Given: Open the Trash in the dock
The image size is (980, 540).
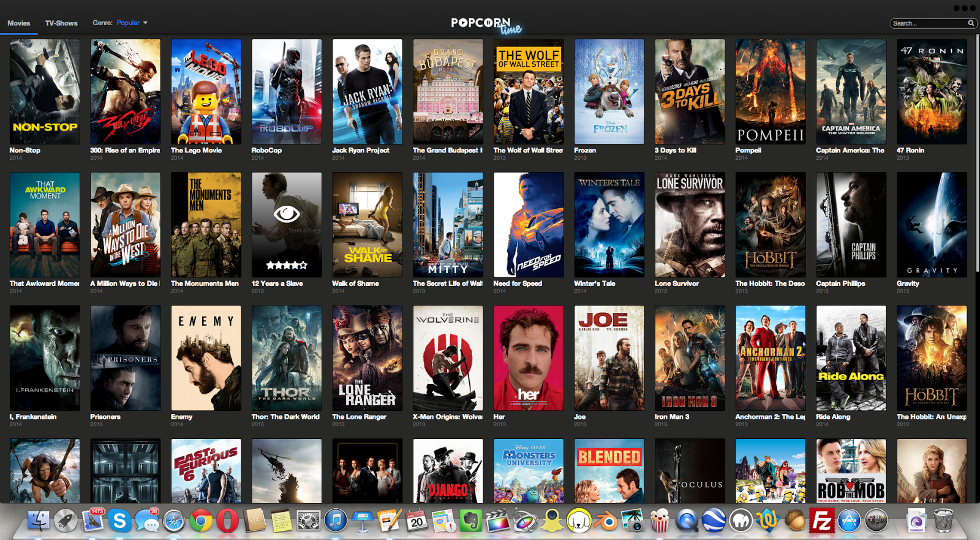Looking at the screenshot, I should [x=943, y=521].
